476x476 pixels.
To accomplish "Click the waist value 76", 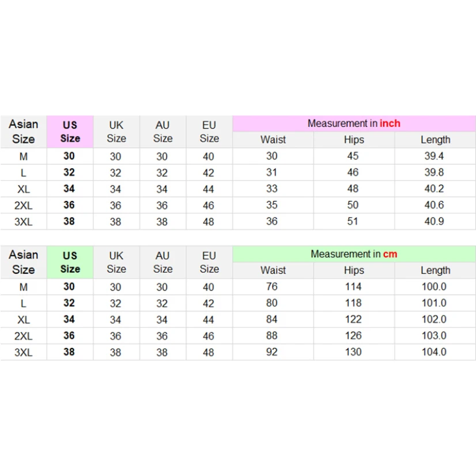I will tap(272, 287).
